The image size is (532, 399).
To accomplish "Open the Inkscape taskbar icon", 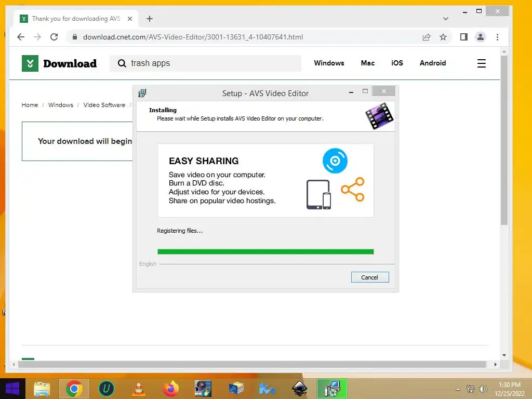I will (x=300, y=389).
